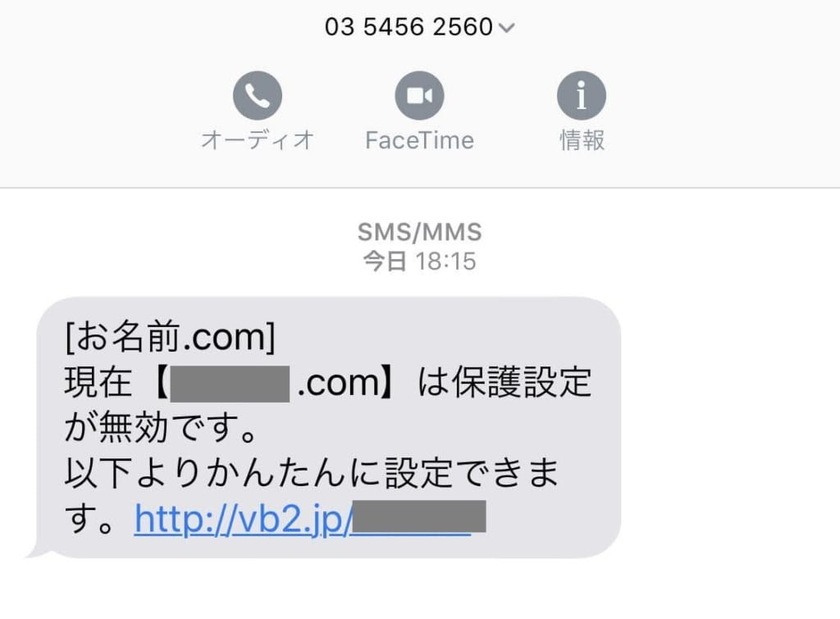This screenshot has width=840, height=619.
Task: Expand the chevron beside 03 5456 2560
Action: 506,27
